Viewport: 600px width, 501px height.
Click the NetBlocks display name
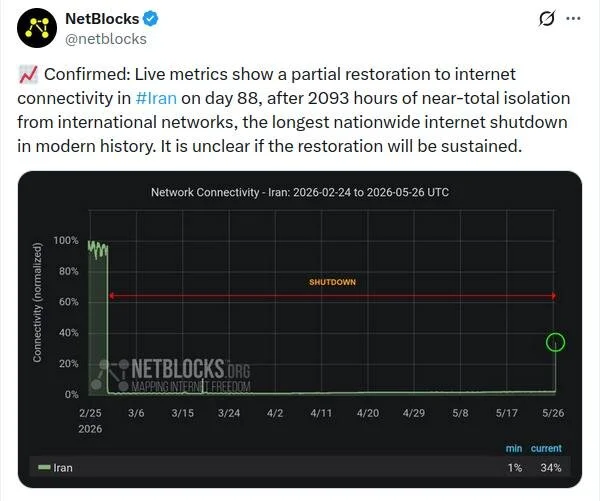[102, 19]
